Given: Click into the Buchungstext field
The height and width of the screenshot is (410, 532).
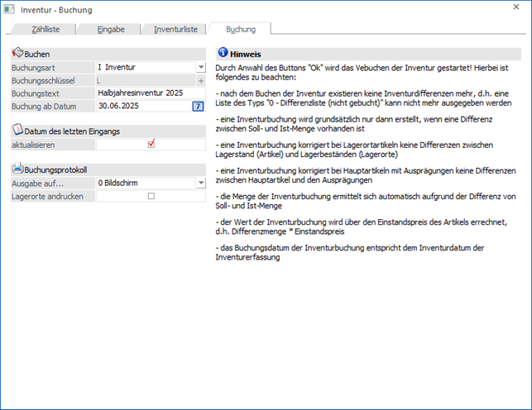Looking at the screenshot, I should click(x=149, y=93).
